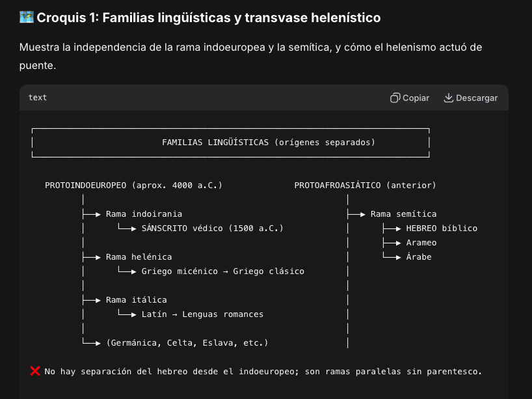
Task: Click the Croquis 1 heading title
Action: 209,18
